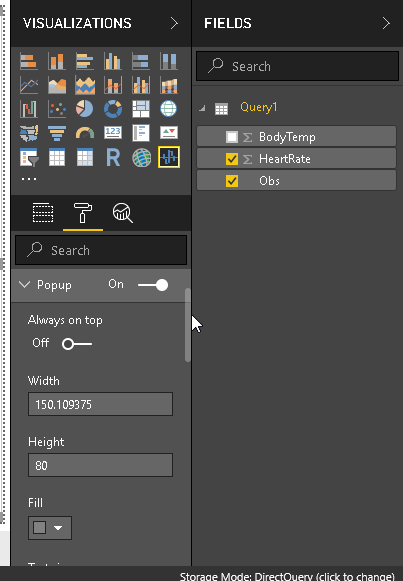Collapse the Fields pane arrow
Screen dimensions: 403x581
[x=386, y=23]
